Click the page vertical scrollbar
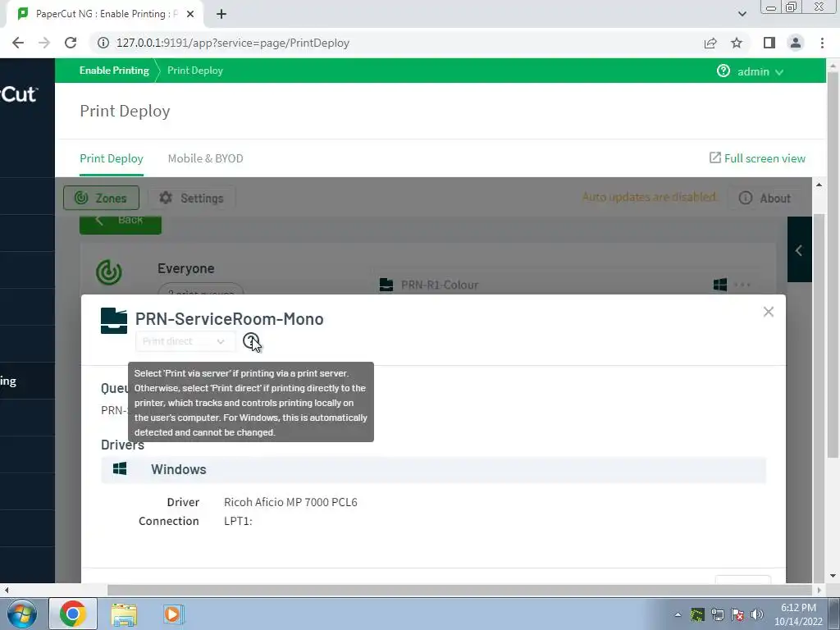The width and height of the screenshot is (840, 630). (833, 265)
